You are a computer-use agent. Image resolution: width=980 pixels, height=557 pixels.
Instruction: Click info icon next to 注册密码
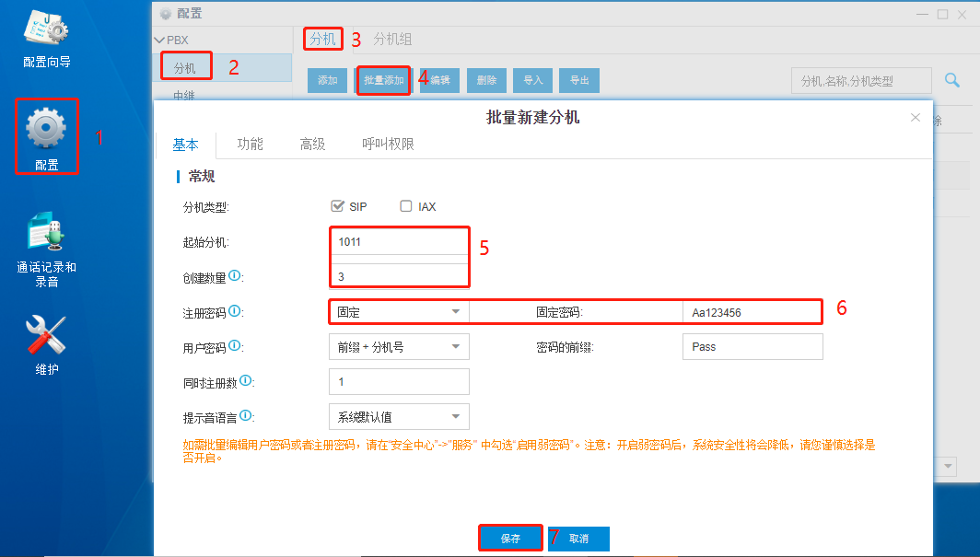click(235, 312)
